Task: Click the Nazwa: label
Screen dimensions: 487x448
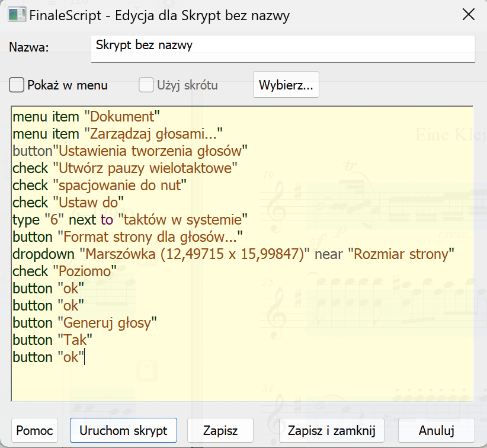Action: pyautogui.click(x=29, y=47)
